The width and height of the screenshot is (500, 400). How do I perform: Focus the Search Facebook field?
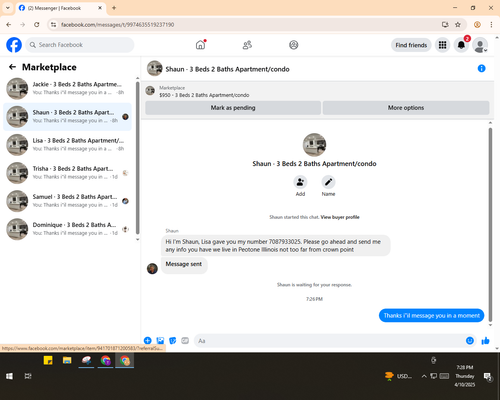tap(80, 45)
